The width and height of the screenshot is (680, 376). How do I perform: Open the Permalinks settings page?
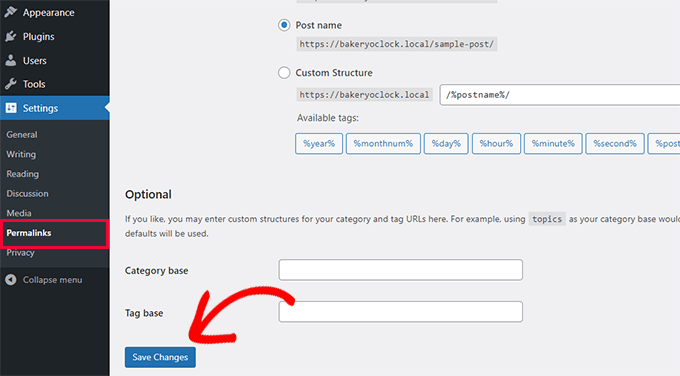tap(29, 233)
